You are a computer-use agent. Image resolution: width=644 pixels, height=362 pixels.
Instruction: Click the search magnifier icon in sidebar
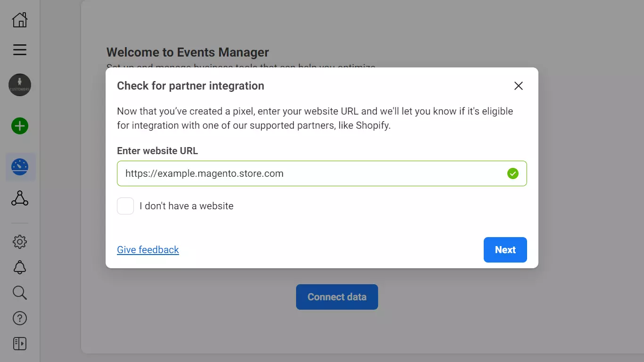(20, 293)
